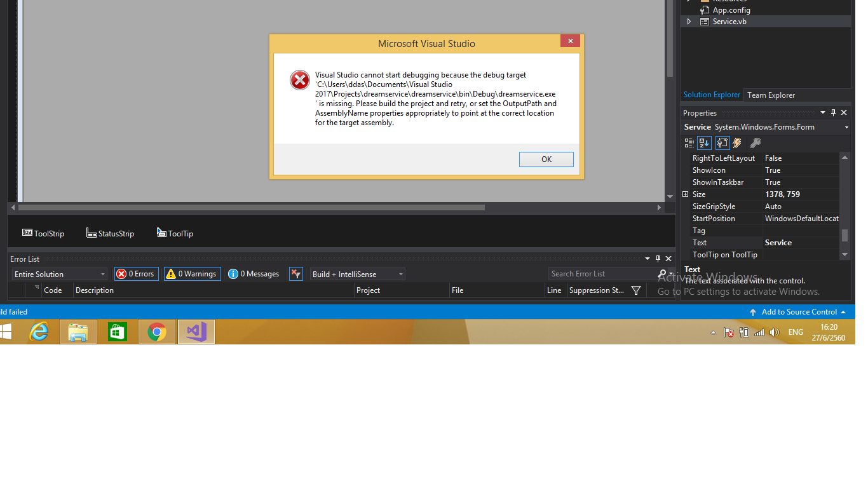Screen dimensions: 868x488
Task: Switch to the Team Explorer tab
Action: coord(771,95)
